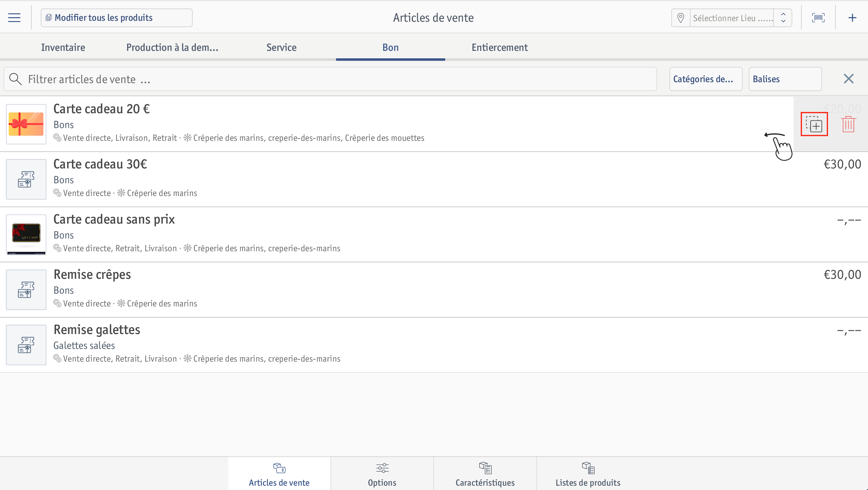The image size is (868, 490).
Task: Click the location stepper arrows
Action: pyautogui.click(x=783, y=18)
